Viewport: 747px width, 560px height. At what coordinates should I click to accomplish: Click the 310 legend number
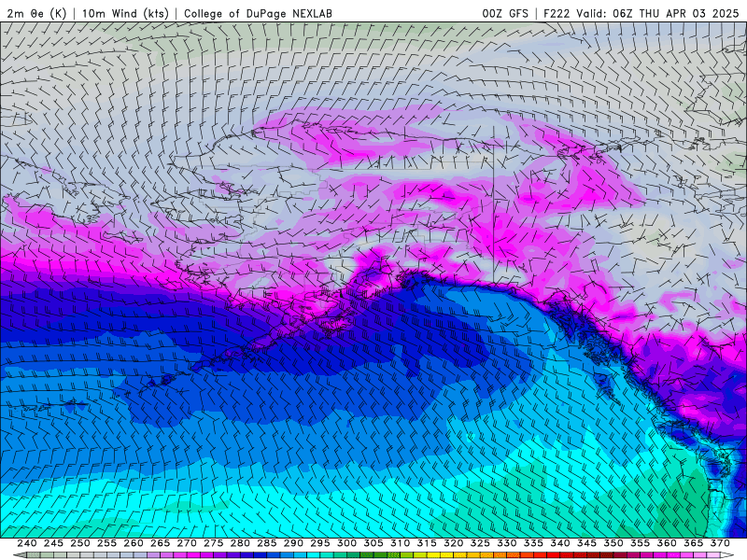[401, 543]
